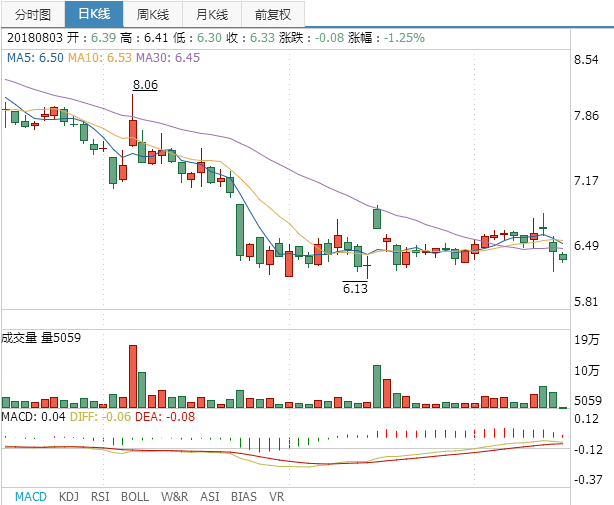
Task: Select the BIAS indicator
Action: pos(244,497)
